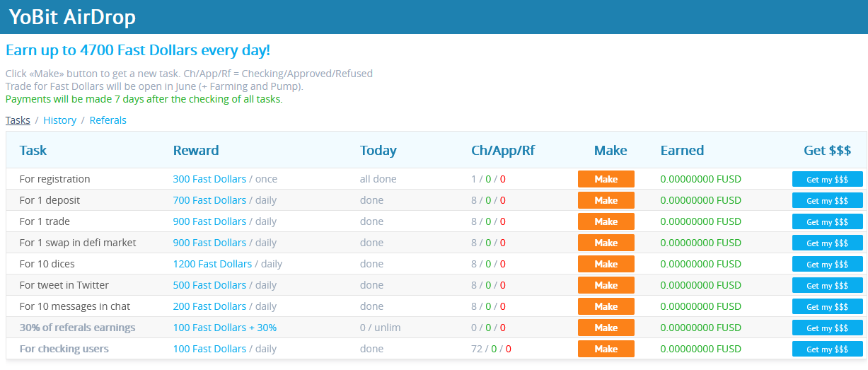Click the 100 Fast Dollars reward for checking users
This screenshot has width=868, height=370.
click(209, 349)
